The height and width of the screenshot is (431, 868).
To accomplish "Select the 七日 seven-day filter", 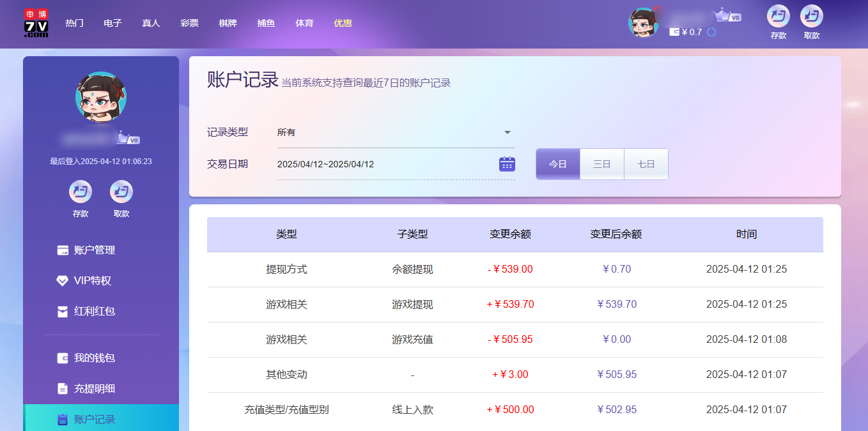I will tap(646, 163).
